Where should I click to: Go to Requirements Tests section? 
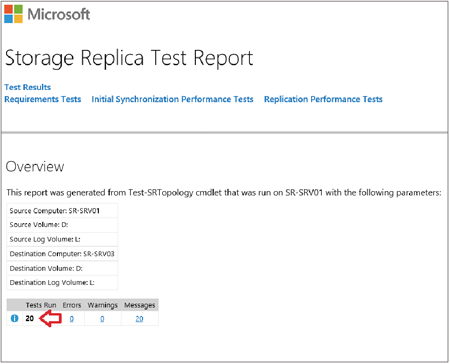(x=43, y=99)
